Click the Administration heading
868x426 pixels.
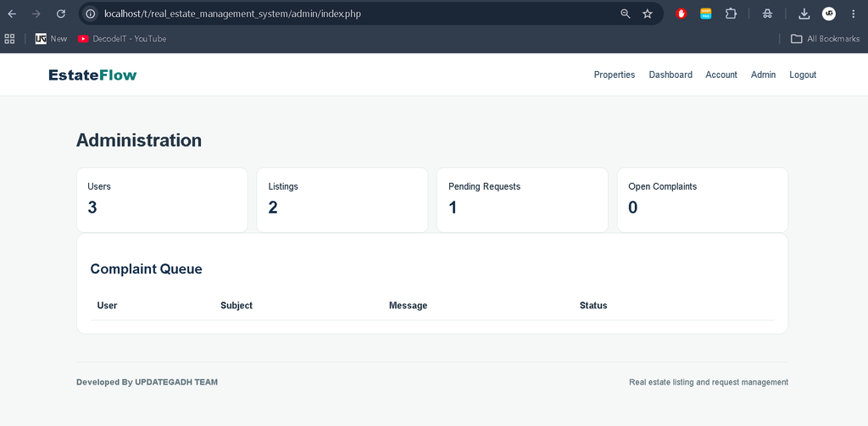click(139, 141)
